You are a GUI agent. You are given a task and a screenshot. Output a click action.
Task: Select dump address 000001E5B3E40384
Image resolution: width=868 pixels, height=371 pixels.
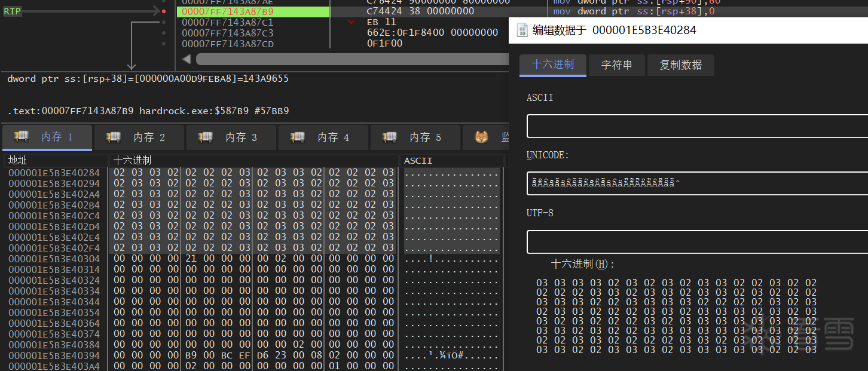click(x=54, y=345)
